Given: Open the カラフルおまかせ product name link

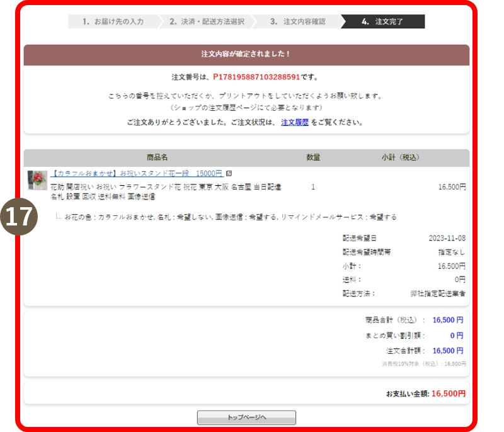Looking at the screenshot, I should click(x=137, y=174).
